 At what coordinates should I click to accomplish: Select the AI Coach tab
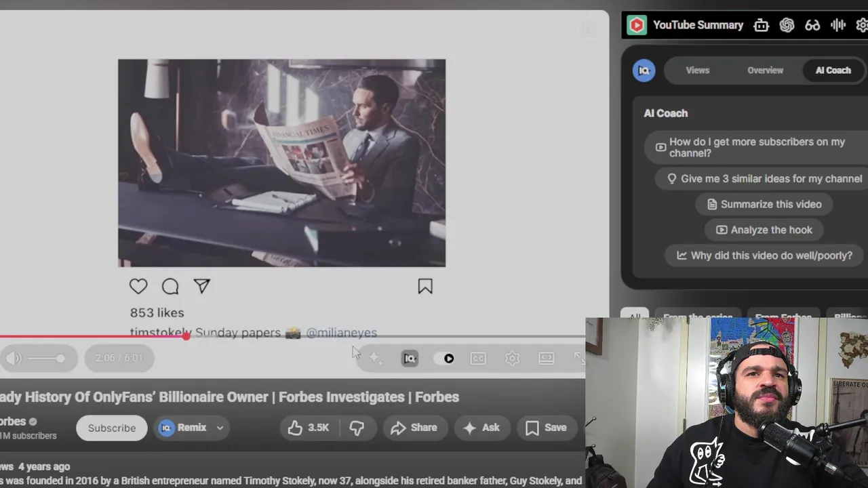coord(833,70)
